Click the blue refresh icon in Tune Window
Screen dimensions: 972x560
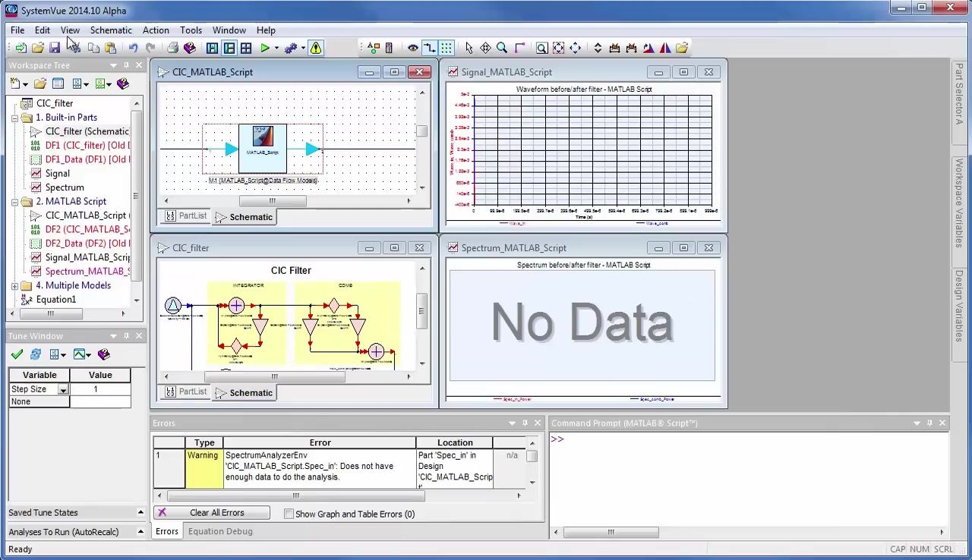click(35, 354)
